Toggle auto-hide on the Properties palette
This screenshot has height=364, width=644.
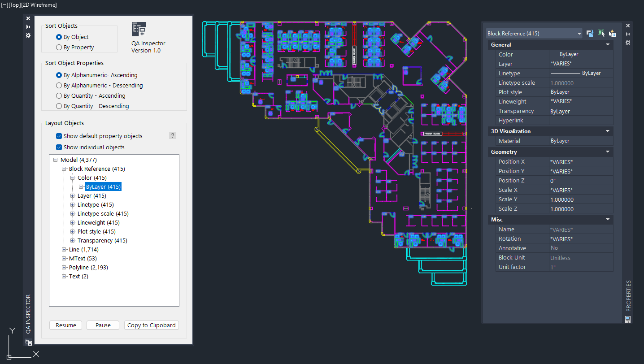(628, 34)
